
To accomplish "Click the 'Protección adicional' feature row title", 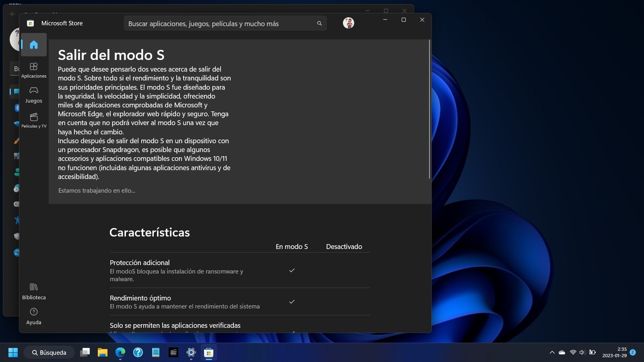I will 140,263.
